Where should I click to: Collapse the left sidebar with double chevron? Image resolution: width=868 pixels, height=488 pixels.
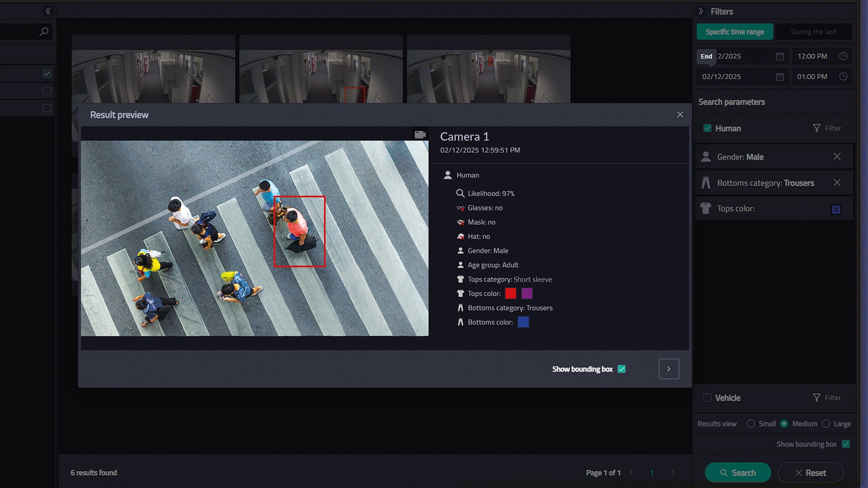48,11
